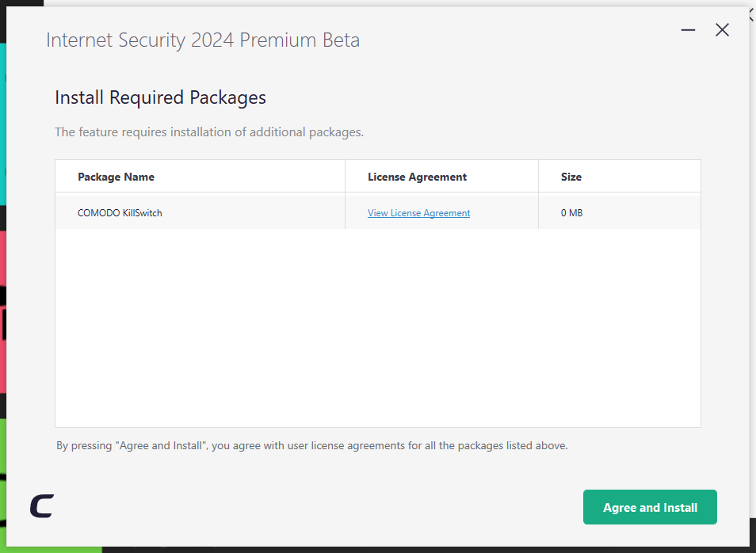Click the teal background strip behind the dialog
The image size is (756, 553).
point(3,124)
